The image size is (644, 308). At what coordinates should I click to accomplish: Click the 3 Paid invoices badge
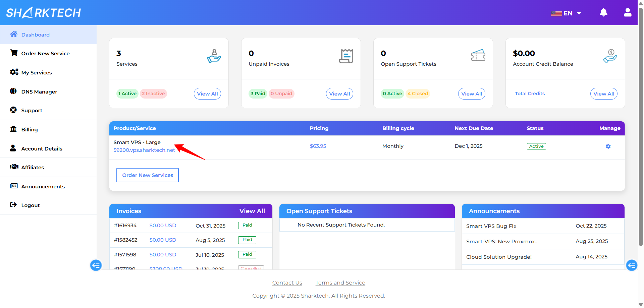258,94
